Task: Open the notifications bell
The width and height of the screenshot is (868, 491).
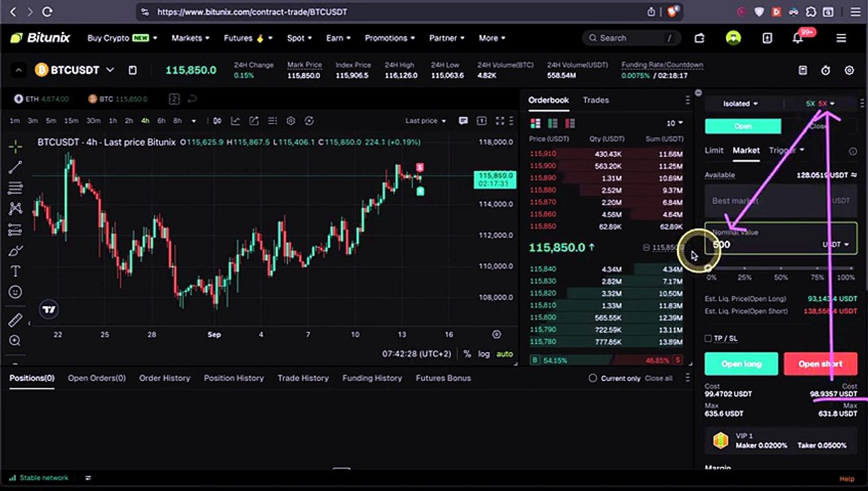Action: (x=798, y=38)
